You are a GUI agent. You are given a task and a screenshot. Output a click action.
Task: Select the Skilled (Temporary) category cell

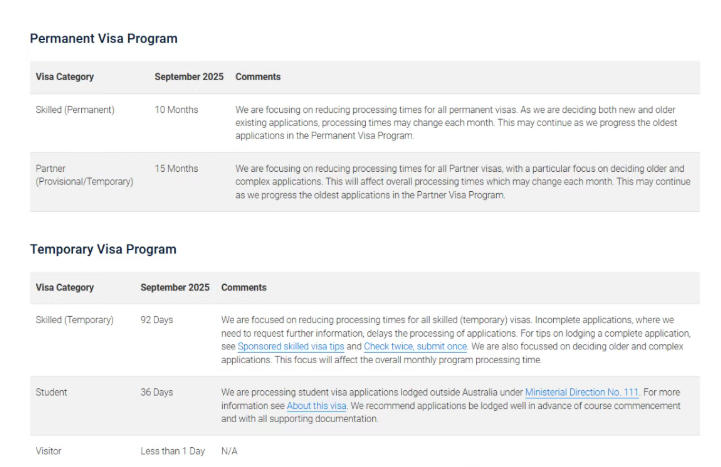point(75,320)
